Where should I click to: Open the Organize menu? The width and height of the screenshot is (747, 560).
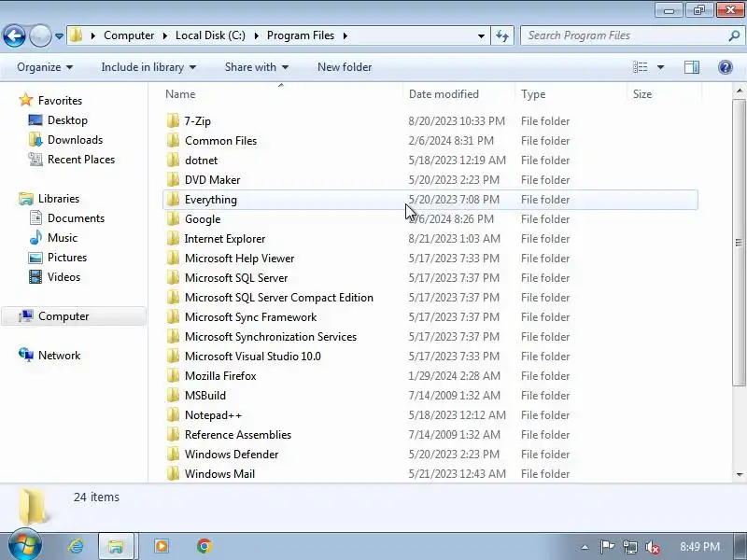pos(45,67)
